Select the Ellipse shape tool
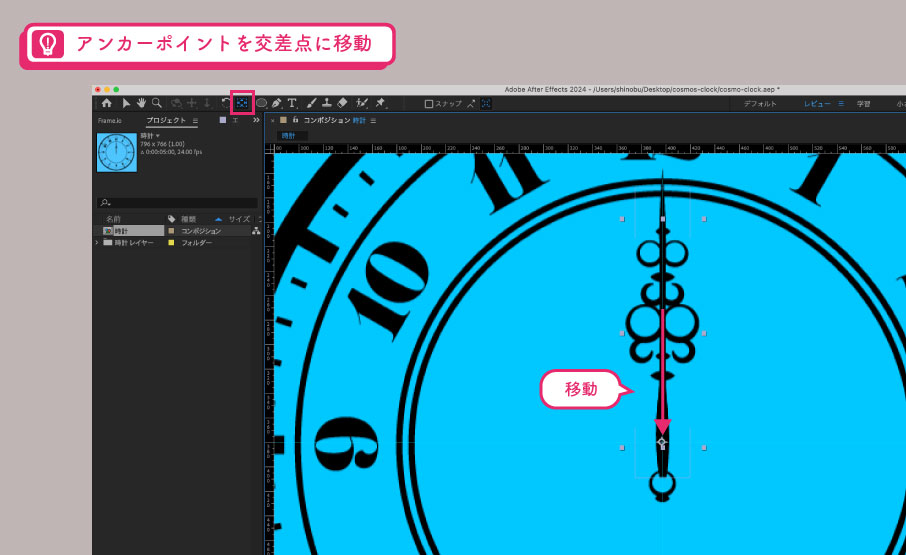 (x=261, y=103)
